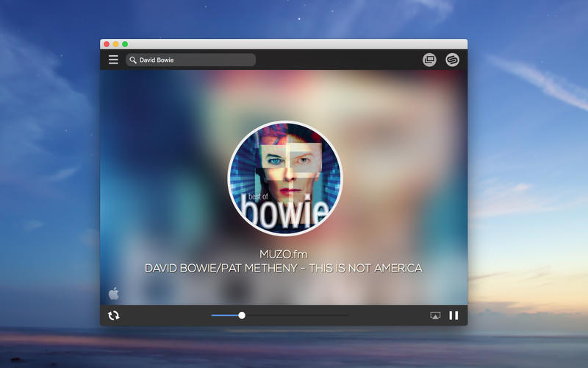Screen dimensions: 588x368
Task: Click the MUZO.fm station name
Action: pos(284,254)
